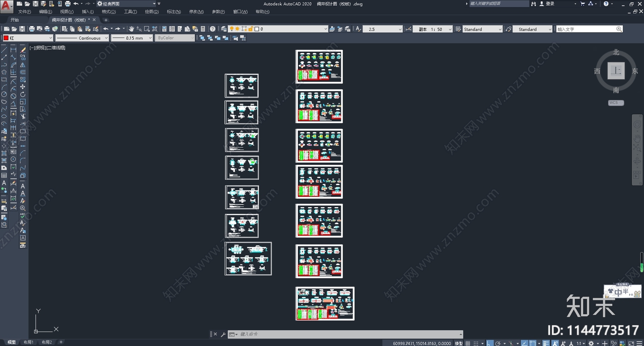Image resolution: width=644 pixels, height=346 pixels.
Task: Toggle the drawing grid display in the status bar
Action: (x=468, y=343)
